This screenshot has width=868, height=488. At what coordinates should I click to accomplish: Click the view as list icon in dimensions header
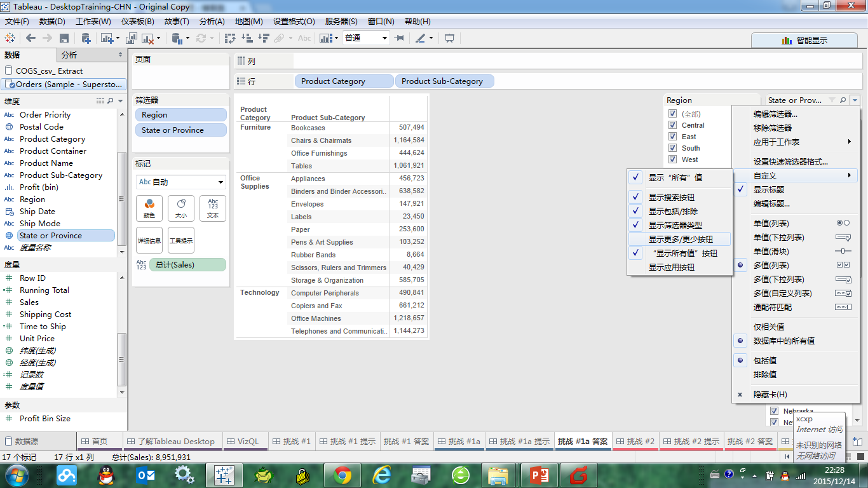[100, 101]
